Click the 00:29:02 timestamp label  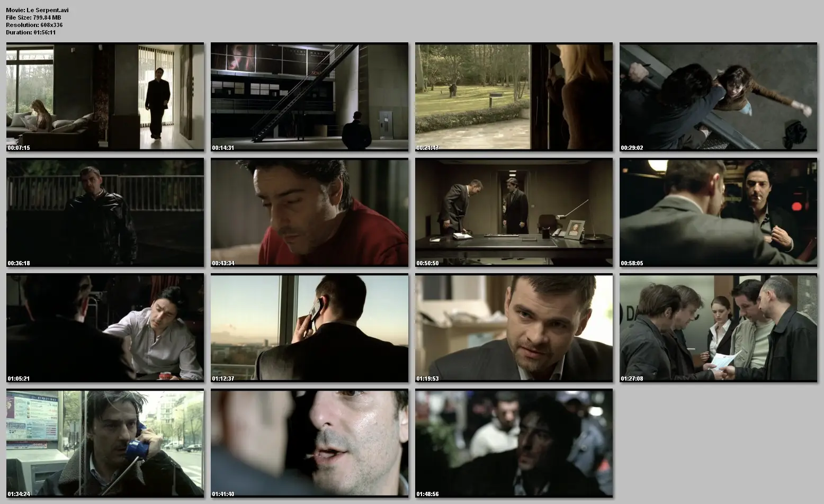pos(632,148)
